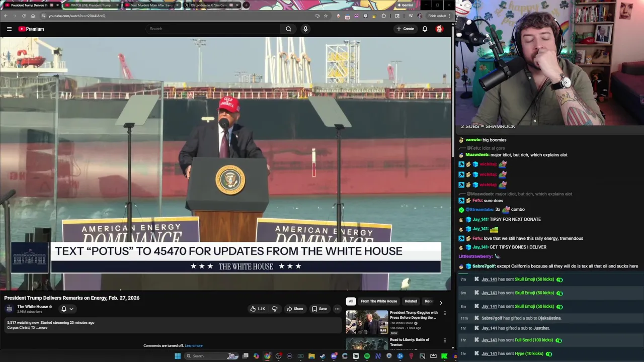Click Muawdeeb major idiot chat message
644x362 pixels.
click(x=513, y=155)
